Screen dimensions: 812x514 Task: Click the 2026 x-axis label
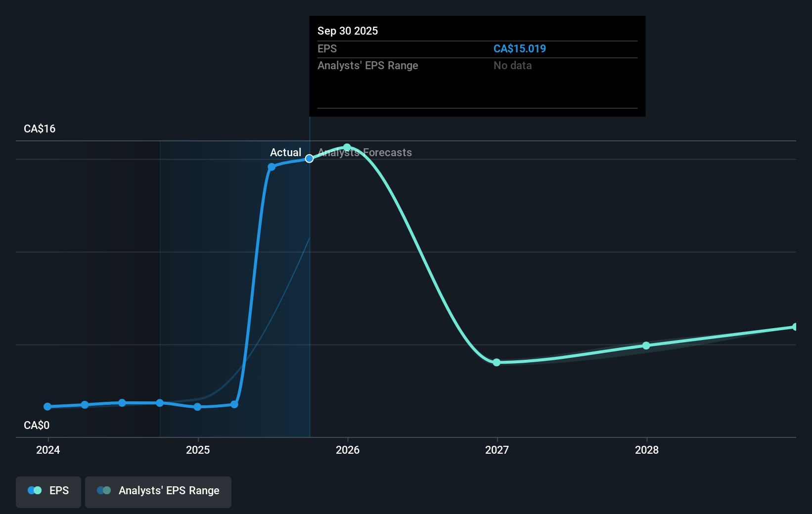point(348,450)
